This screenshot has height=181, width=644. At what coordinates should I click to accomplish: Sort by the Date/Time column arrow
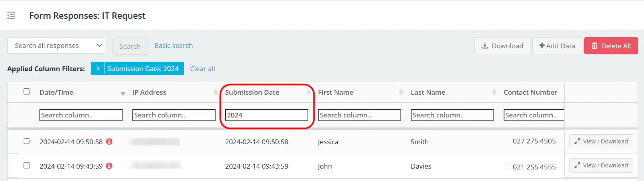coord(123,93)
